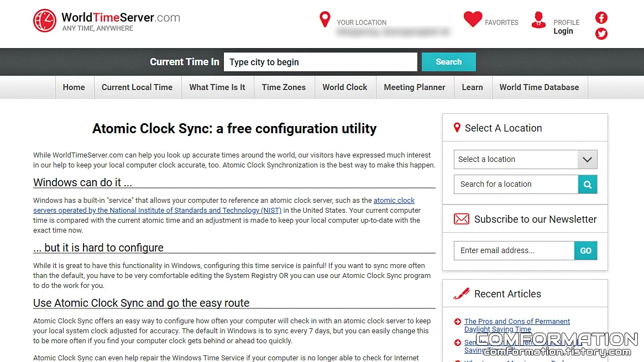644x362 pixels.
Task: Click Use Atomic Clock Sync easy route heading
Action: 142,303
